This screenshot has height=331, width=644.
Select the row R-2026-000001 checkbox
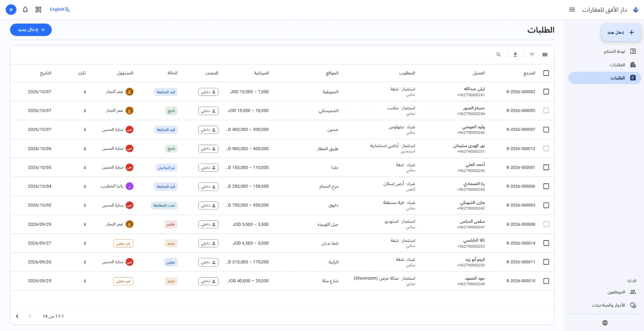click(x=546, y=167)
